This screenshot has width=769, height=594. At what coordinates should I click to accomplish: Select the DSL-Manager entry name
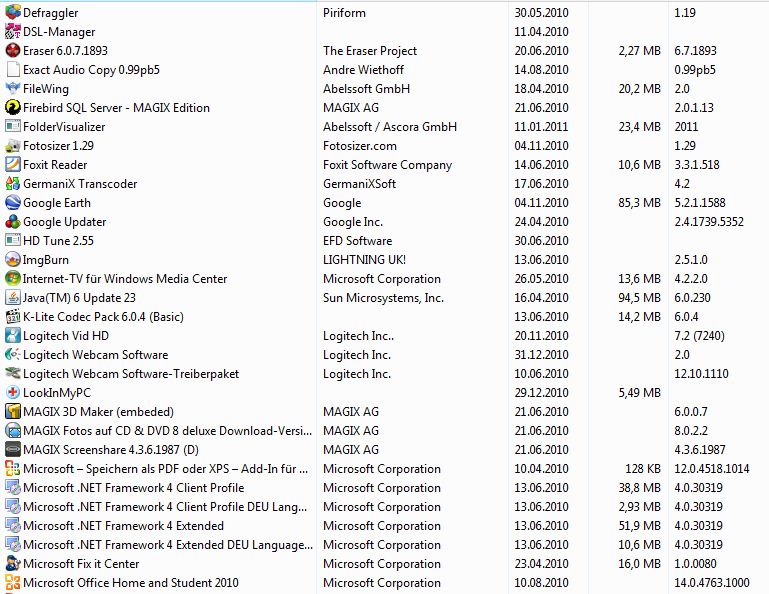[59, 32]
